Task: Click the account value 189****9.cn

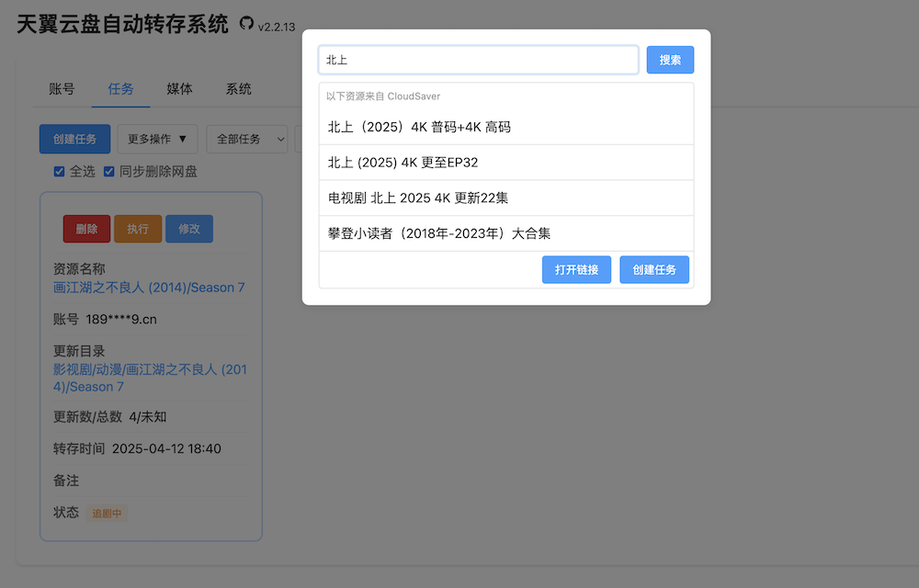Action: coord(121,319)
